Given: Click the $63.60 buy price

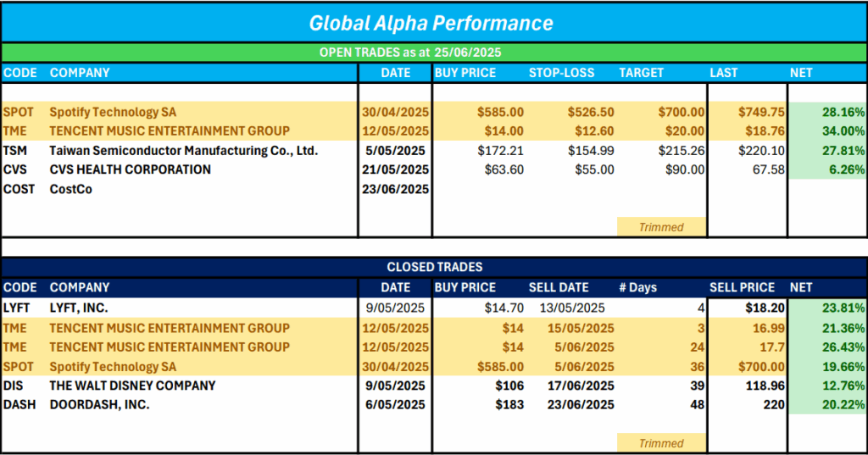Looking at the screenshot, I should point(504,169).
